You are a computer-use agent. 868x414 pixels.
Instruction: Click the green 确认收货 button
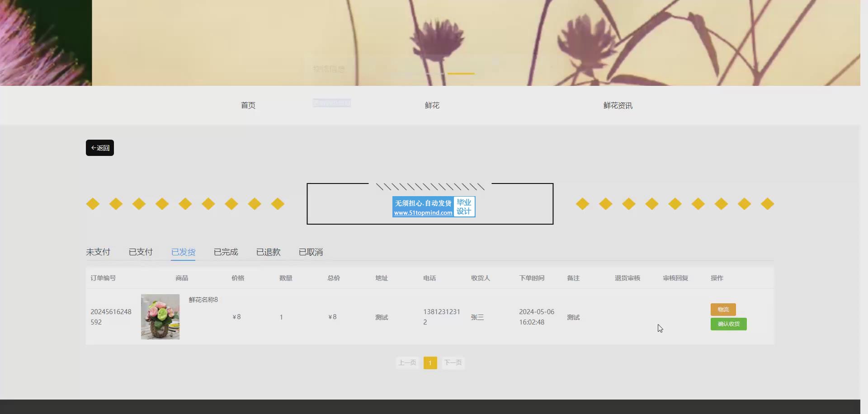point(729,324)
